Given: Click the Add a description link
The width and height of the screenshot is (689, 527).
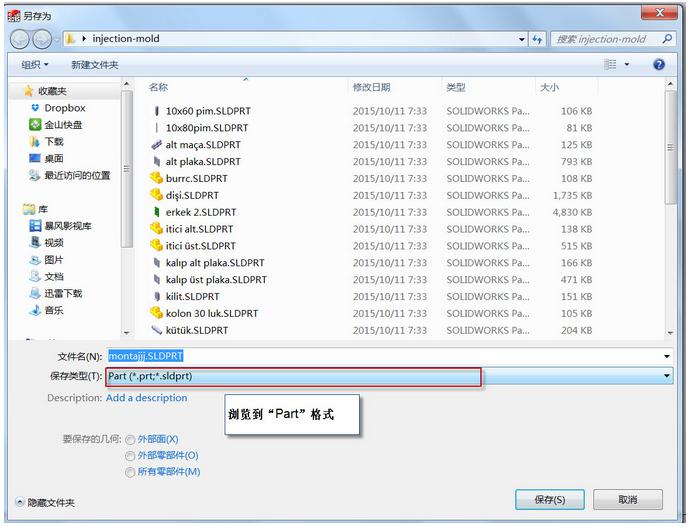Looking at the screenshot, I should pos(146,398).
